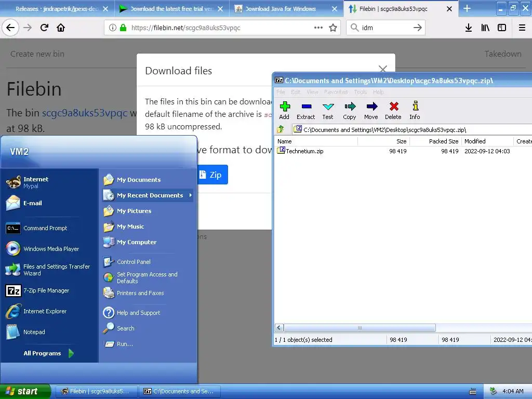Click Extract in 7-Zip toolbar

tap(305, 111)
